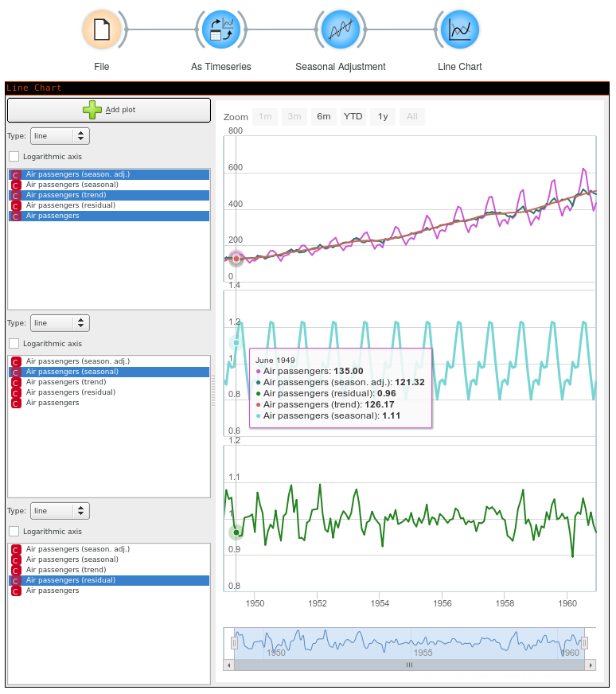The image size is (616, 694).
Task: Click the green plus Add plot icon
Action: [92, 110]
